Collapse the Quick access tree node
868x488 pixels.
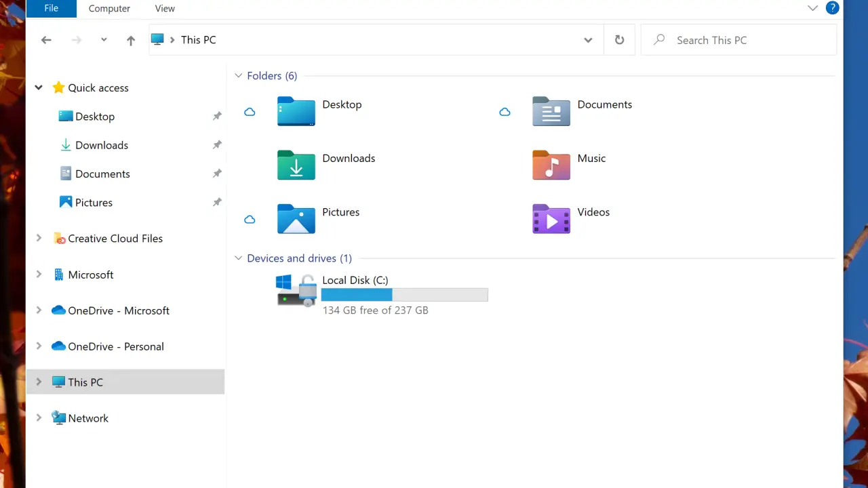(39, 87)
